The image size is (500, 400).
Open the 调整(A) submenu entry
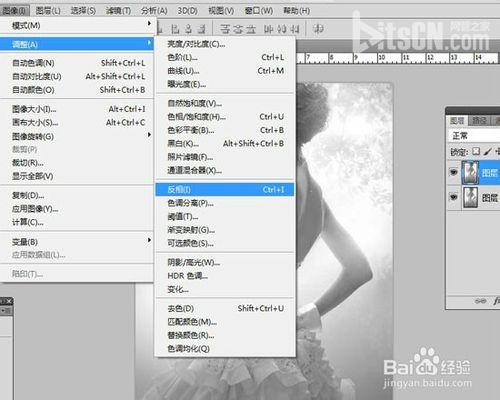coord(77,44)
